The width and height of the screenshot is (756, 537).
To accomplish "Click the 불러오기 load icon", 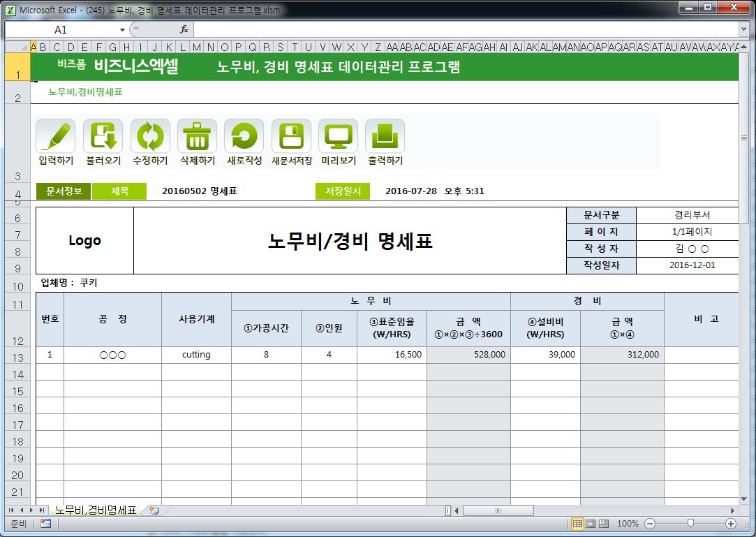I will [x=103, y=136].
